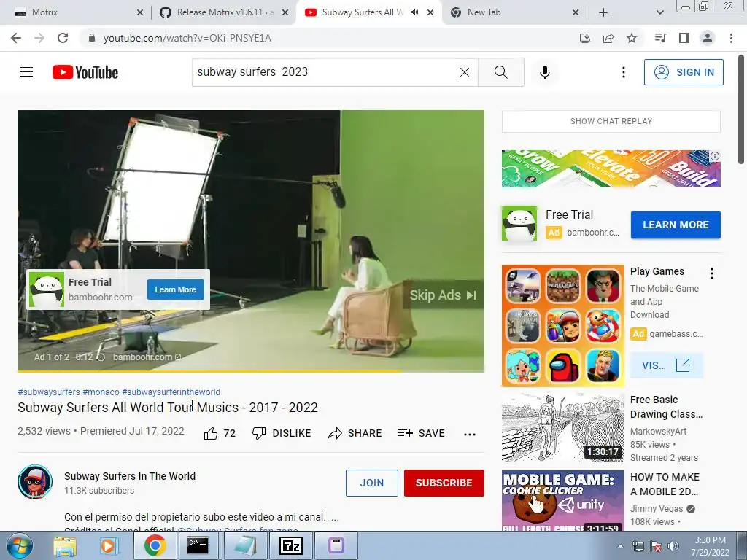Switch to the Release Motrix v1.6.11 tab

coord(224,12)
